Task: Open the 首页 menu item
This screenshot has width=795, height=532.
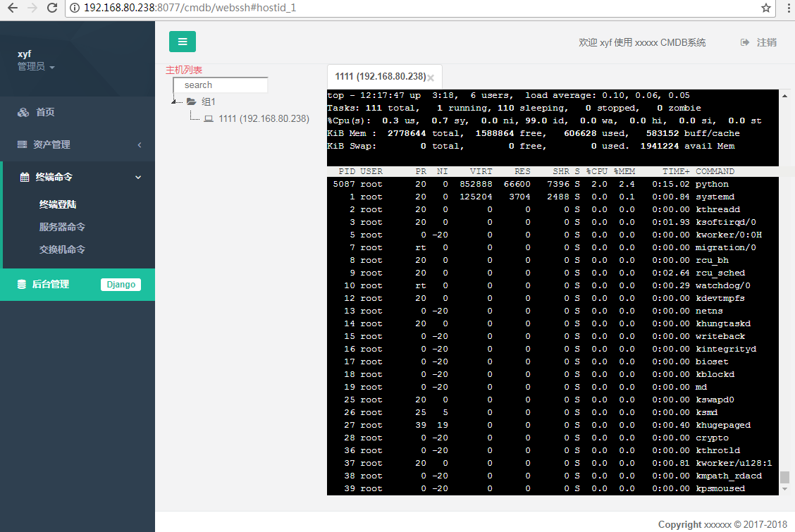Action: (78, 112)
